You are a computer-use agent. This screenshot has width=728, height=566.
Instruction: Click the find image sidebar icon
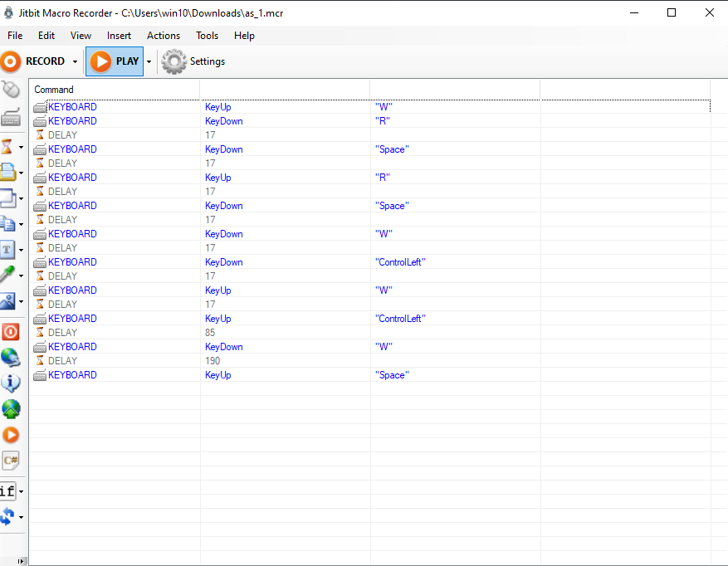click(x=7, y=301)
